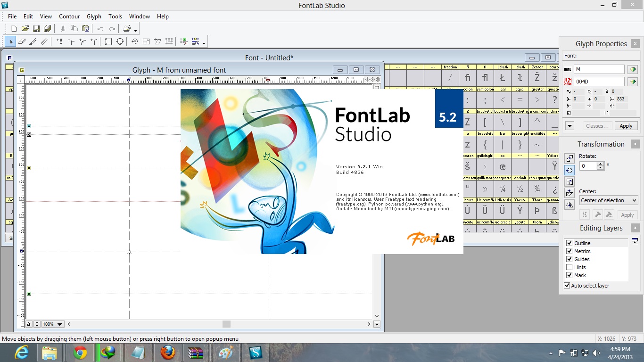Close the Transformation panel
Viewport: 644px width, 362px height.
click(636, 144)
